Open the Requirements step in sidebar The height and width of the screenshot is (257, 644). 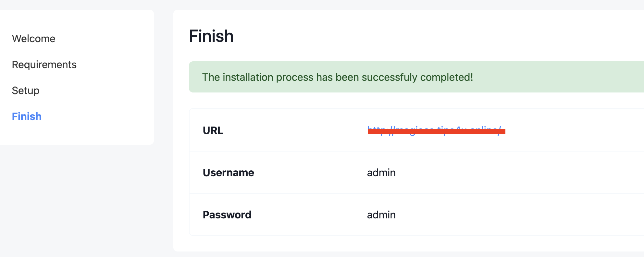click(x=44, y=65)
